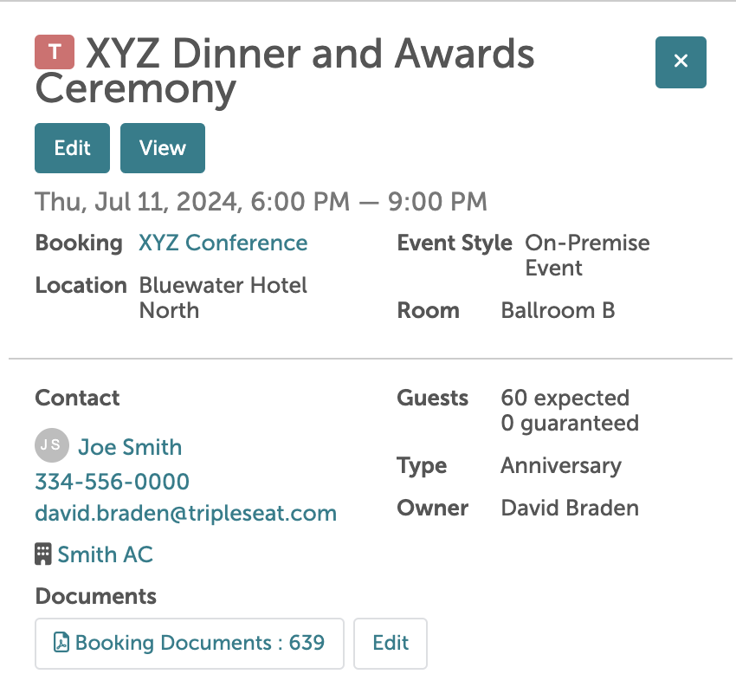This screenshot has width=736, height=700.
Task: Click the Ballroom B room value
Action: 558,311
